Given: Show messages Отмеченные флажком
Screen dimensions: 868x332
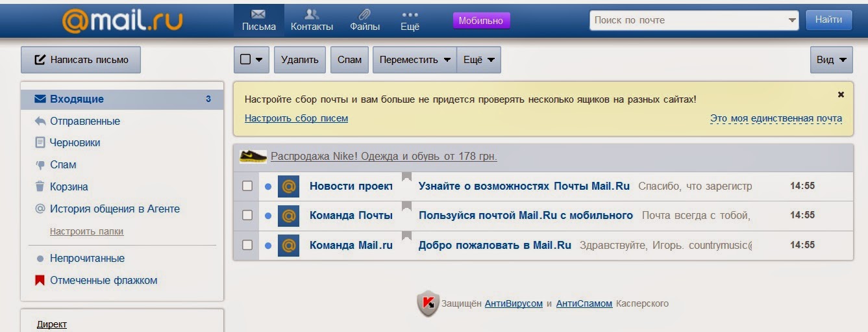Looking at the screenshot, I should point(103,281).
